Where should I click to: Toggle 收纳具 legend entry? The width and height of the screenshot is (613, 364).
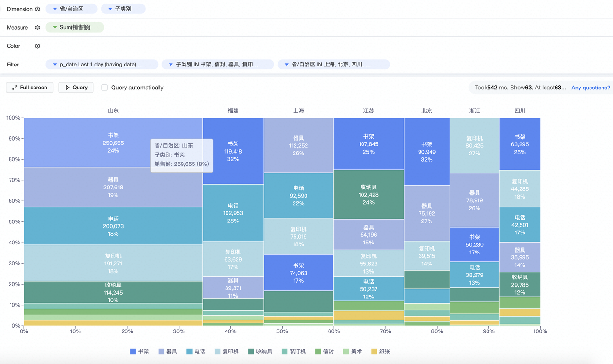(x=259, y=352)
